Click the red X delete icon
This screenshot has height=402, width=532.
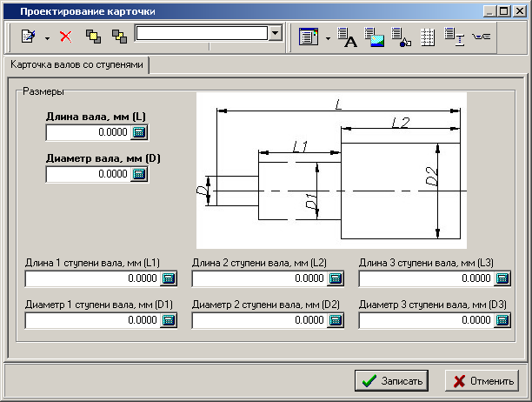point(66,37)
